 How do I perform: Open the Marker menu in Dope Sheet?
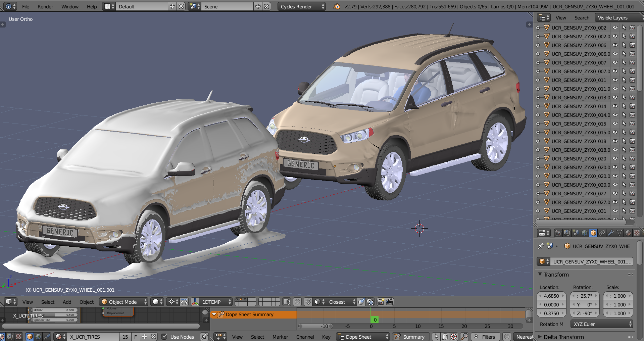pyautogui.click(x=280, y=337)
